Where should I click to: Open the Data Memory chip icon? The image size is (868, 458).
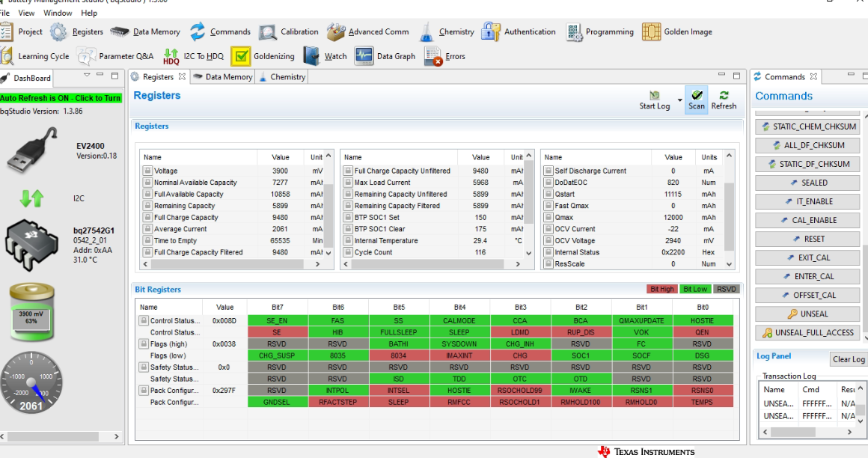tap(120, 31)
